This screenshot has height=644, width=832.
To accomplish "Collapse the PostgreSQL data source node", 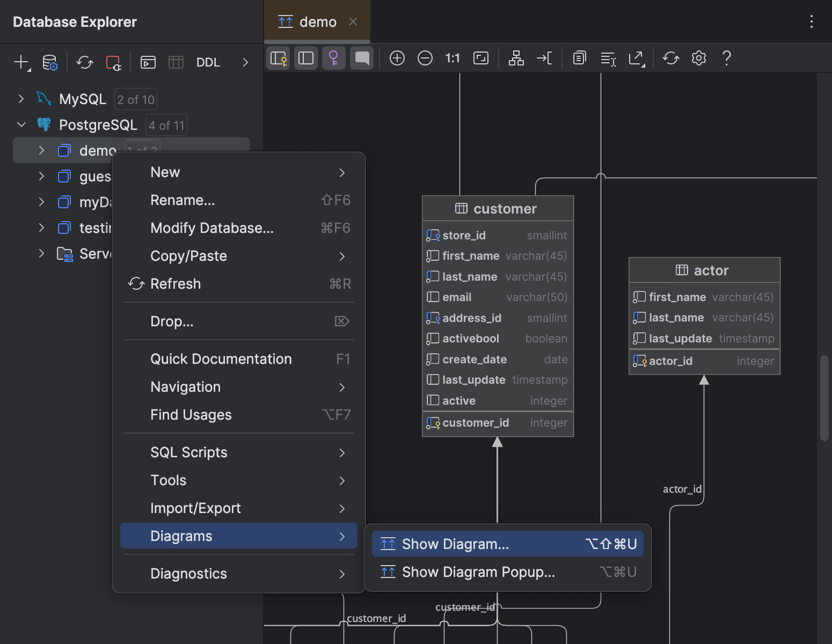I will click(x=21, y=125).
